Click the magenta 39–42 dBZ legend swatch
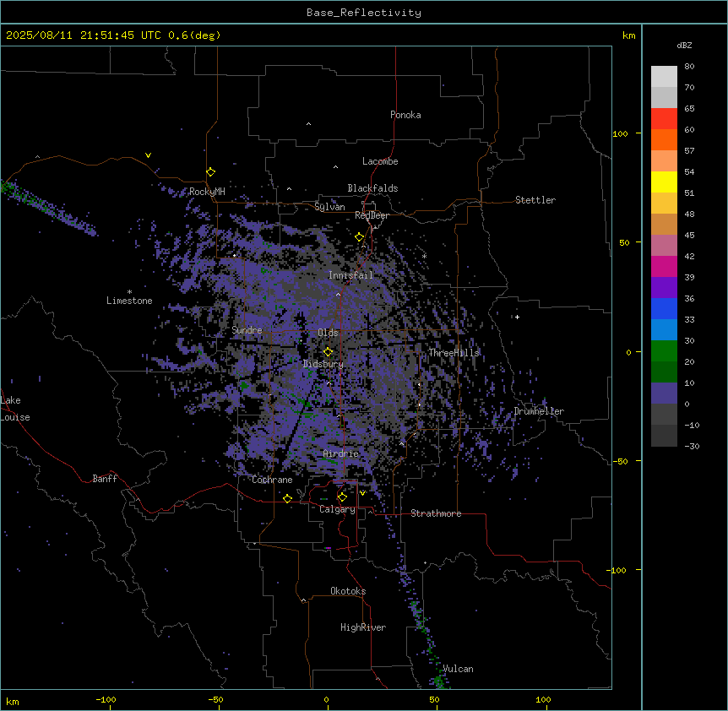This screenshot has height=711, width=728. click(x=664, y=267)
